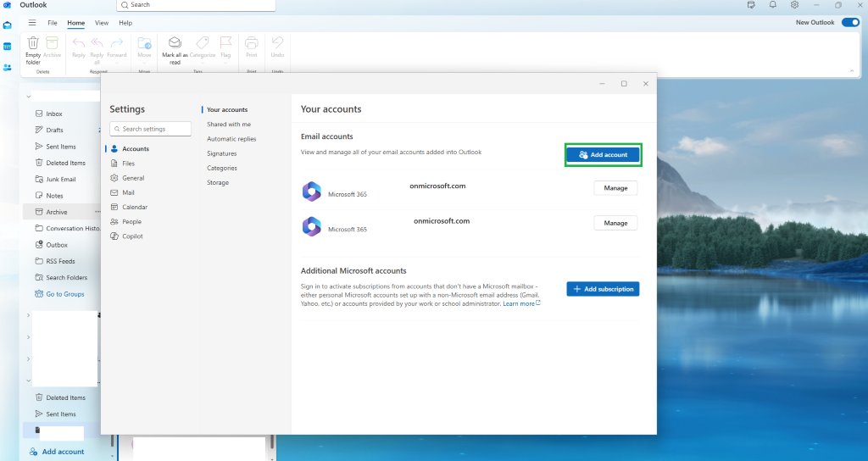Open Automatic replies section
This screenshot has height=461, width=868.
[231, 139]
